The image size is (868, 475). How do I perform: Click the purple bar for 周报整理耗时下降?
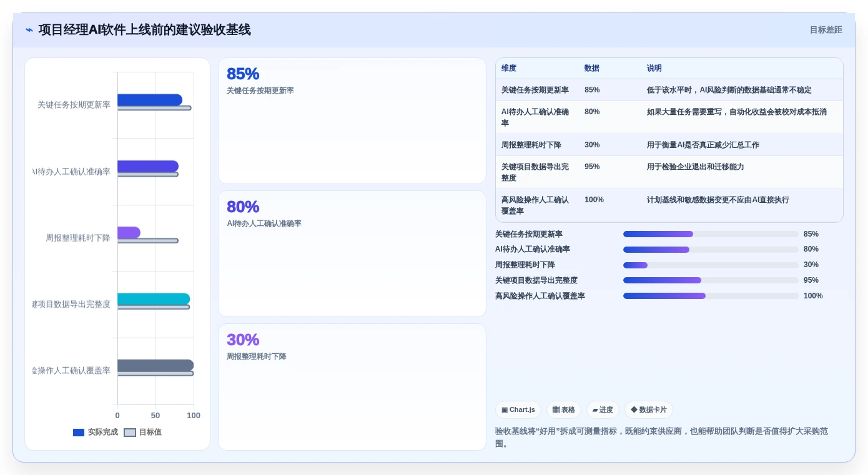129,233
